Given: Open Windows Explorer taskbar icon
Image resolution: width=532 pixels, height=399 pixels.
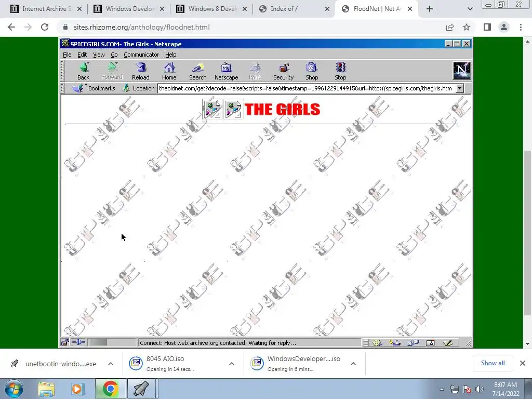Looking at the screenshot, I should pos(46,389).
